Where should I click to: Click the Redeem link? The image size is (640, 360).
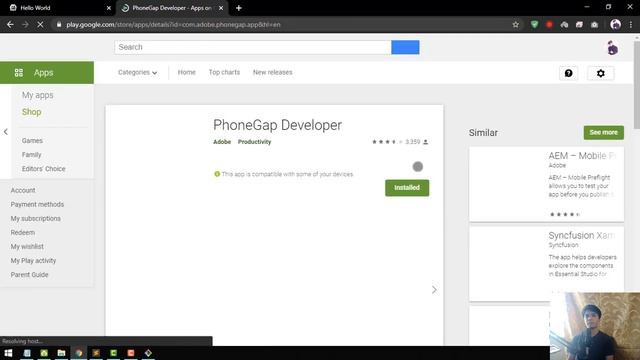pos(22,232)
